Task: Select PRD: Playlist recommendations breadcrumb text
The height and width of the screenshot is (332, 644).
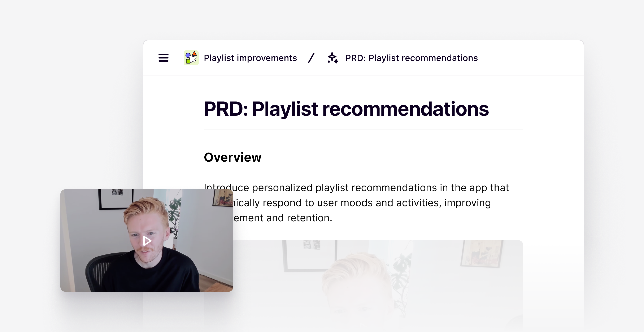Action: point(411,58)
